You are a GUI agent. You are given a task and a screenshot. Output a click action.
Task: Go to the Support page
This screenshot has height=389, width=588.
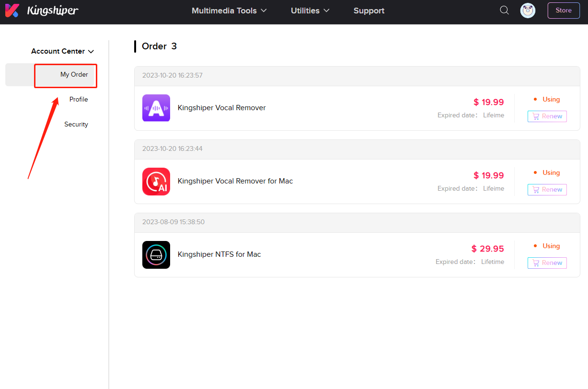pyautogui.click(x=369, y=11)
